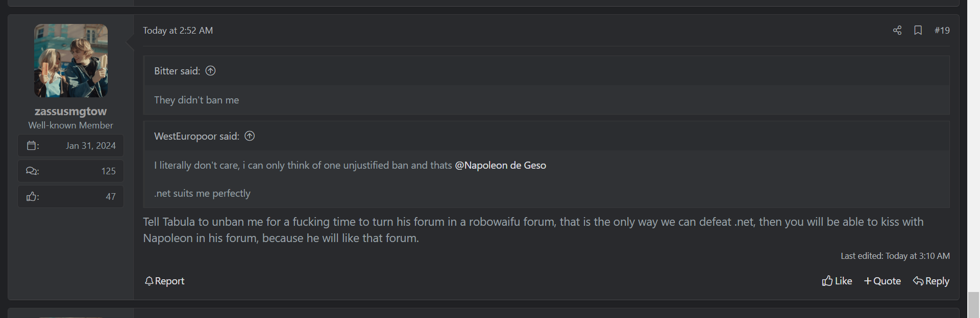This screenshot has width=980, height=318.
Task: Go to WestEuropoor's quoted post via arrow icon
Action: 250,136
